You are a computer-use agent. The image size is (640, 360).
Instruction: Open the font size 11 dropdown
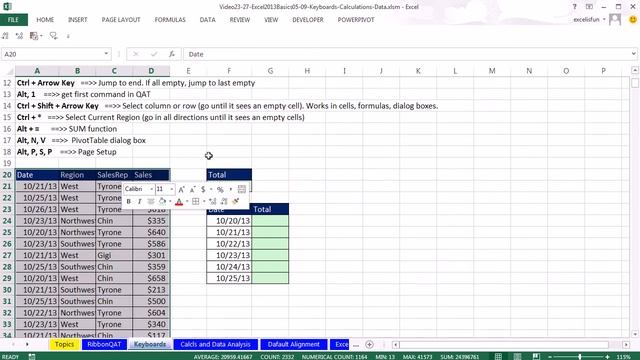(172, 189)
